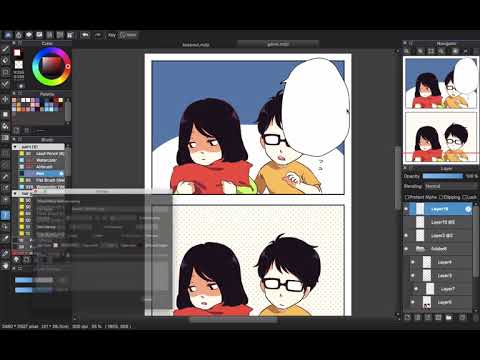The image size is (480, 360).
Task: Select the Hand pan tool
Action: tap(5, 266)
